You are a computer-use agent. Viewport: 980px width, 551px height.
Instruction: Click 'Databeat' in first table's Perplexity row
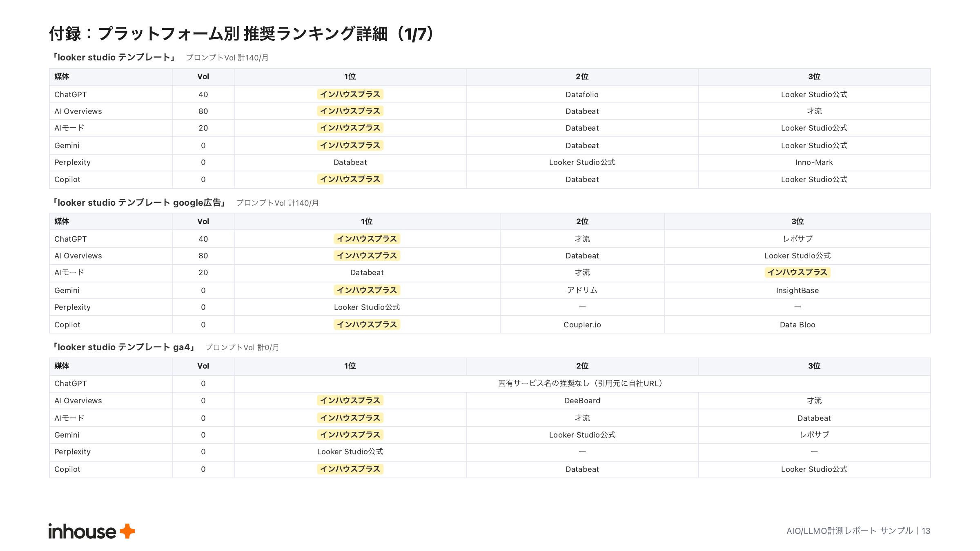click(350, 162)
